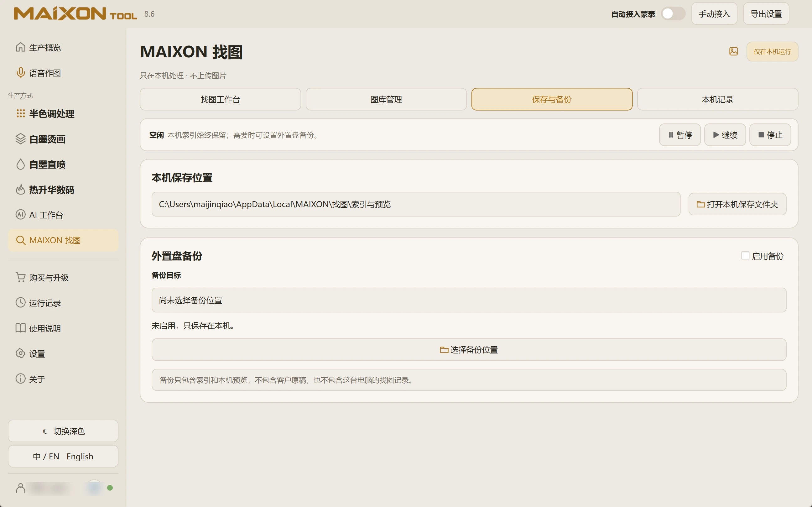Click the 导出设置 button

(x=766, y=14)
